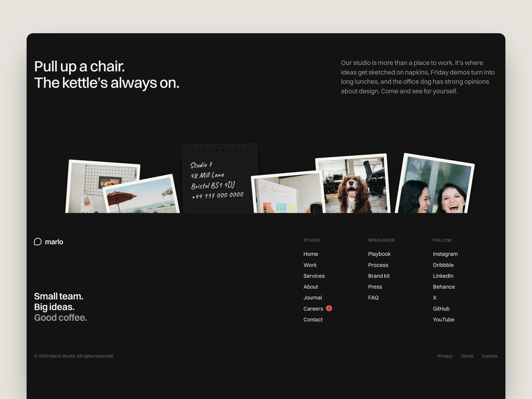Open the GitHub link
The height and width of the screenshot is (399, 532).
[x=441, y=309]
